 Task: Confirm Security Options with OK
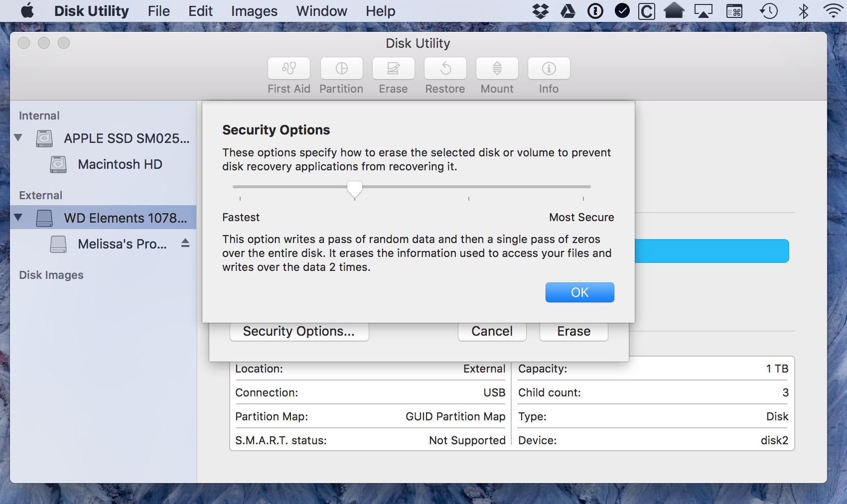(x=579, y=292)
